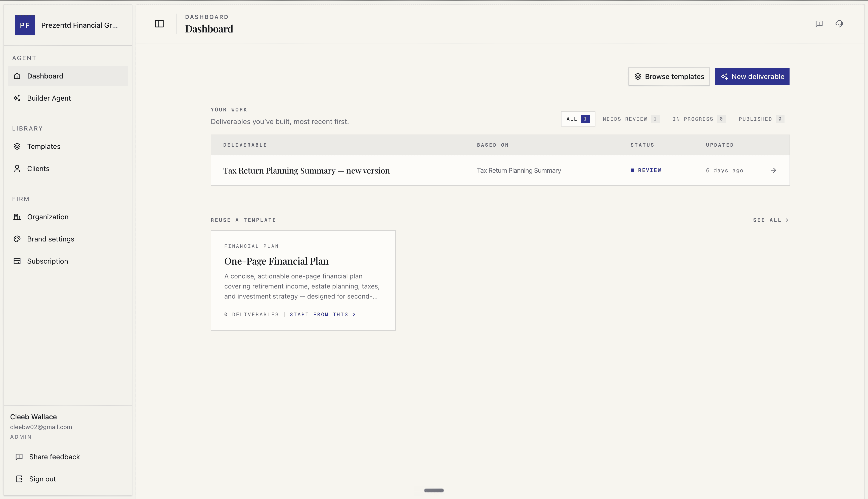The image size is (868, 499).
Task: Create a New deliverable
Action: click(752, 76)
